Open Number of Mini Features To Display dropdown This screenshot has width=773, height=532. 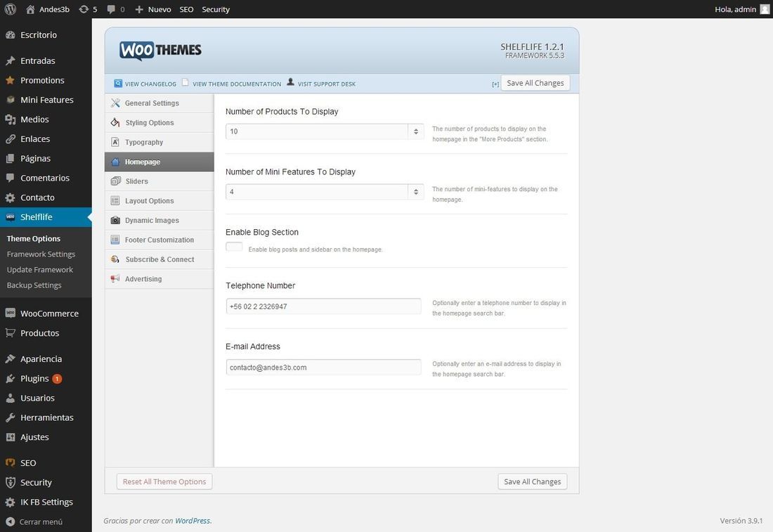[325, 192]
